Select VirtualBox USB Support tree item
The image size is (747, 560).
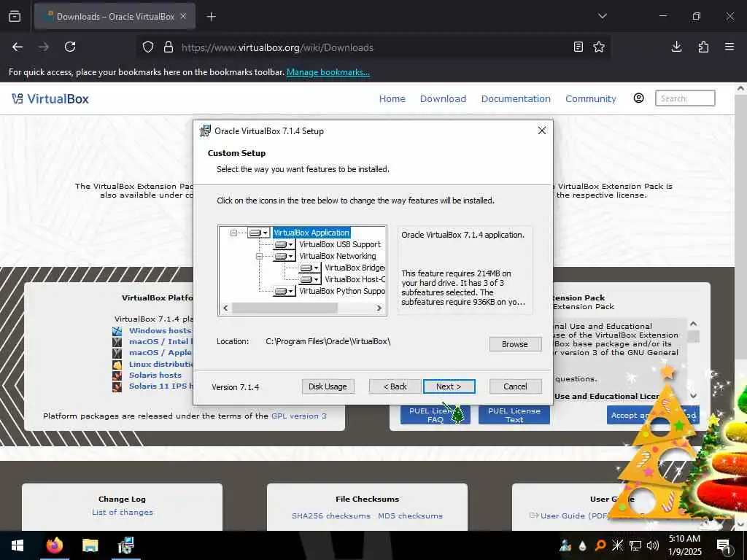tap(340, 244)
